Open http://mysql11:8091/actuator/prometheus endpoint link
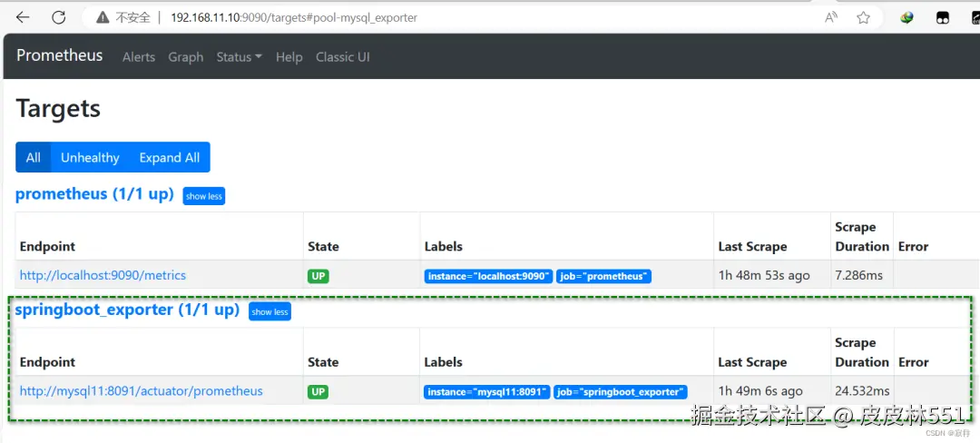 (142, 391)
